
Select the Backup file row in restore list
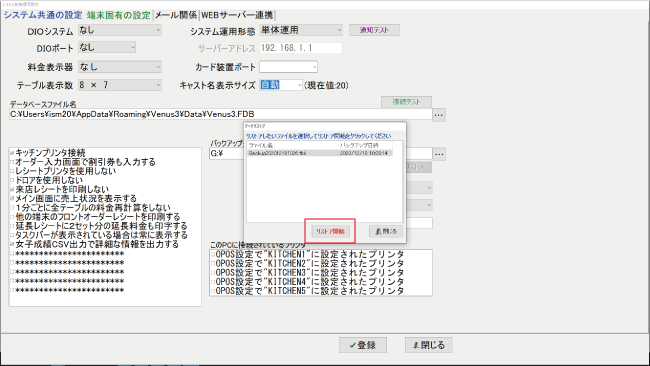[320, 153]
